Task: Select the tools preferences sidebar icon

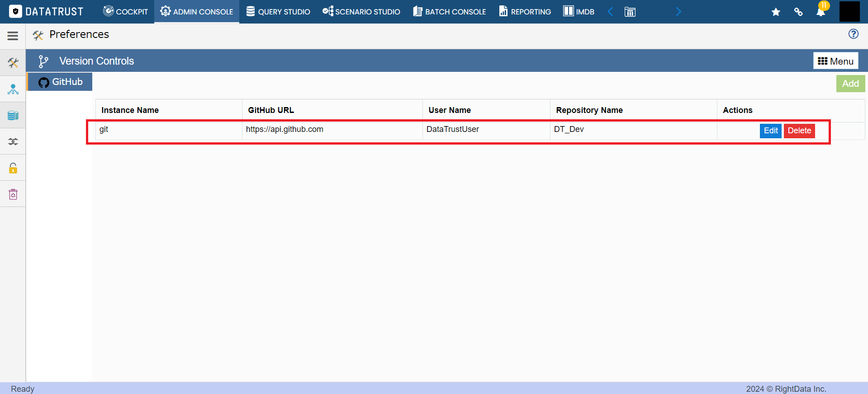Action: 13,62
